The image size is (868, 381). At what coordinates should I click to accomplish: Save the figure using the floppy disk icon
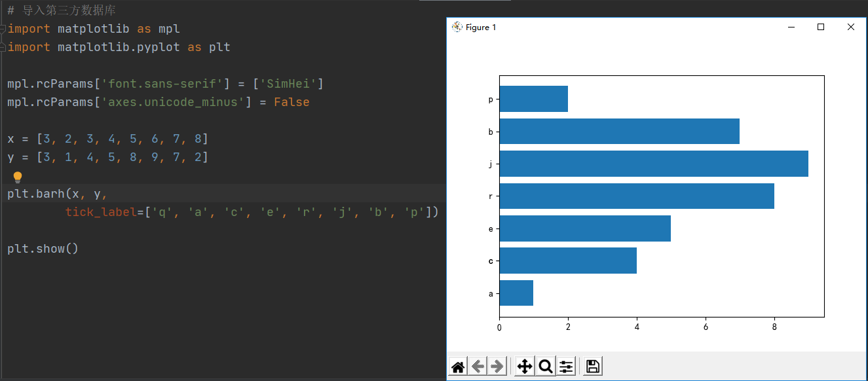[592, 366]
